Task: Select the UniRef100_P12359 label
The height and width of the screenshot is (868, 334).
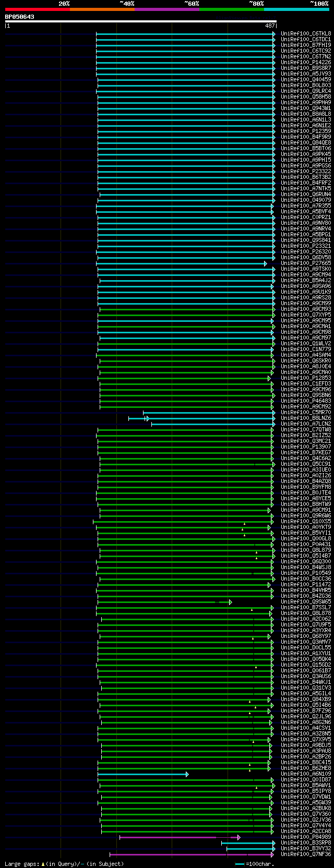Action: click(306, 131)
